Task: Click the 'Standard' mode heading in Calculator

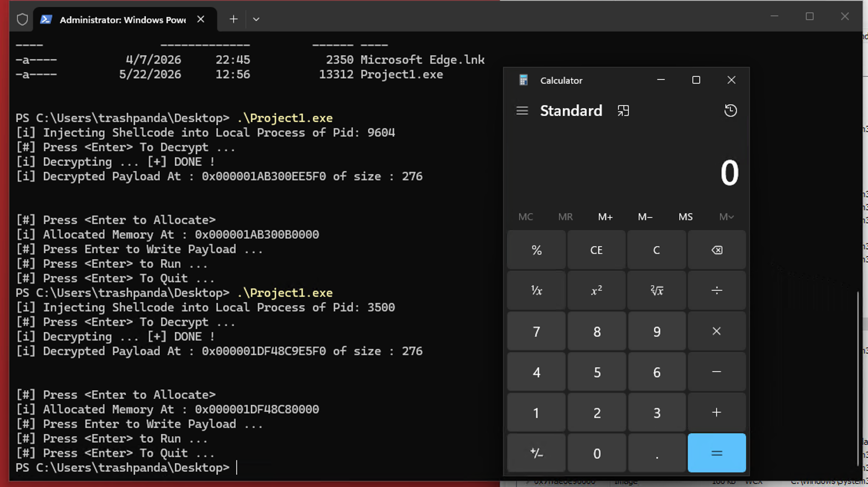Action: click(x=571, y=111)
